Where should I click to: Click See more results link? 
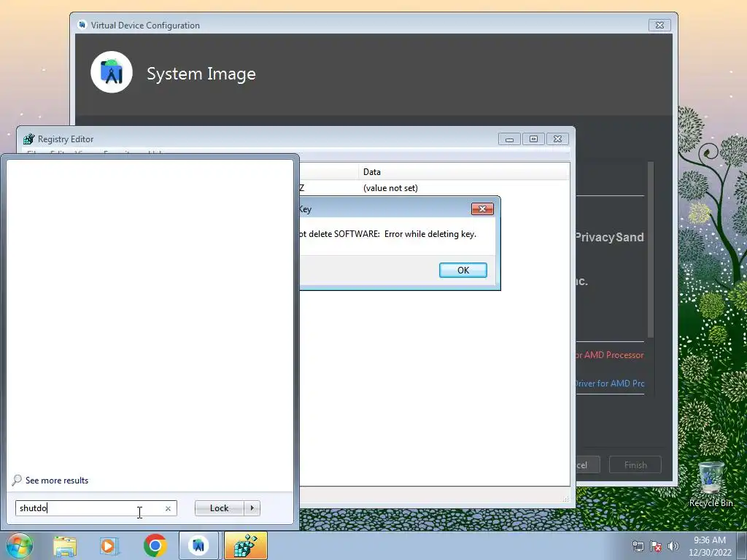(x=57, y=481)
